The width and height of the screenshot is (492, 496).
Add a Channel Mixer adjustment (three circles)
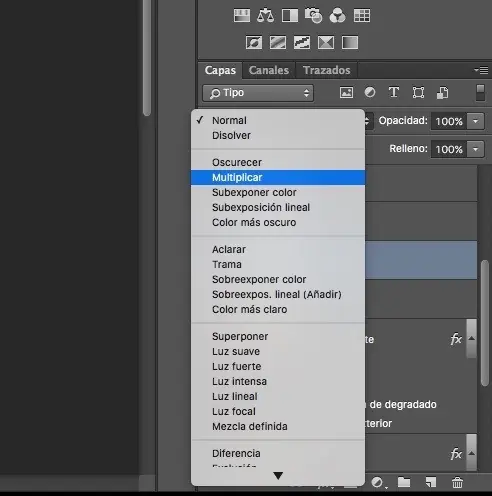(337, 16)
